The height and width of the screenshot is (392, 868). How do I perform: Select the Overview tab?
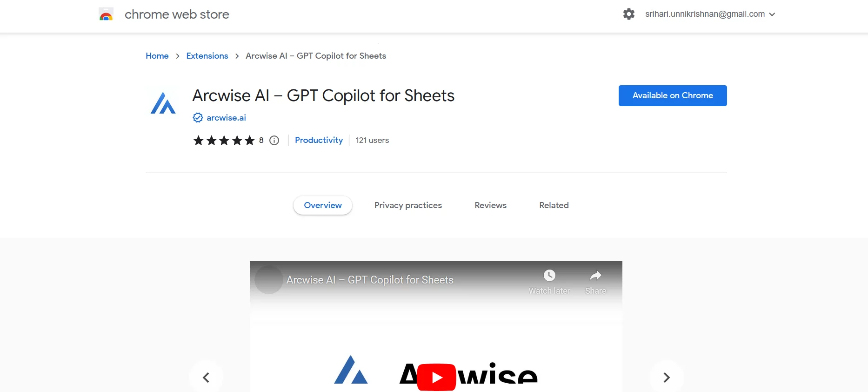click(323, 205)
